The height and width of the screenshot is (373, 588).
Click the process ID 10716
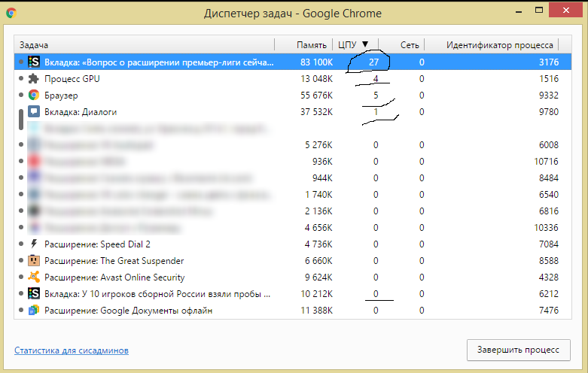(546, 162)
